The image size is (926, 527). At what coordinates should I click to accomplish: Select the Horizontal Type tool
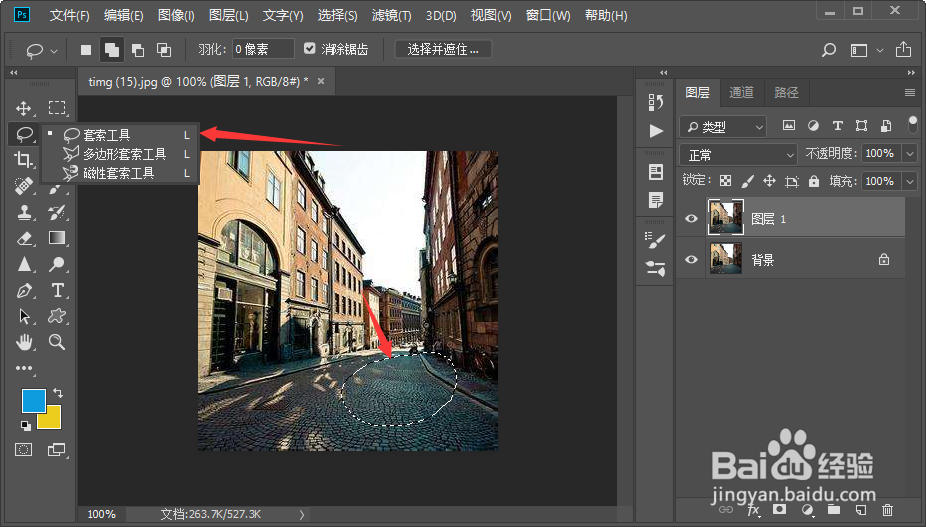57,290
